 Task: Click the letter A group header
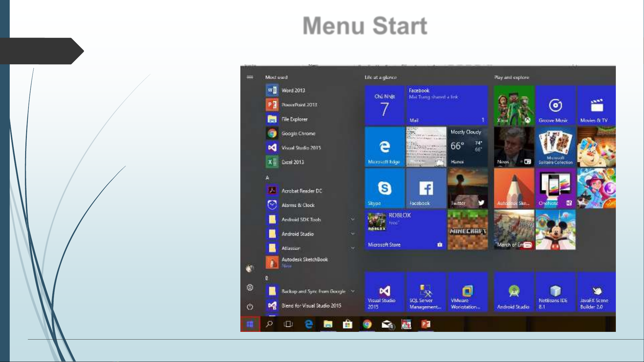pyautogui.click(x=267, y=177)
